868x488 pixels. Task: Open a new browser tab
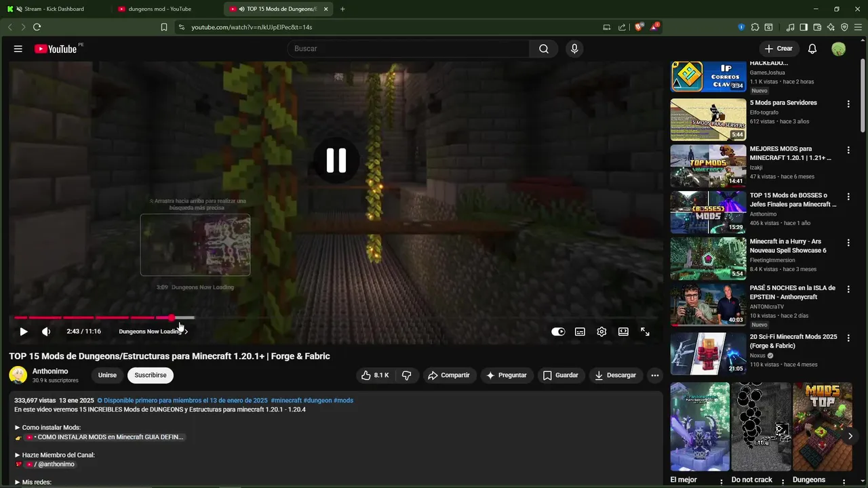tap(342, 9)
